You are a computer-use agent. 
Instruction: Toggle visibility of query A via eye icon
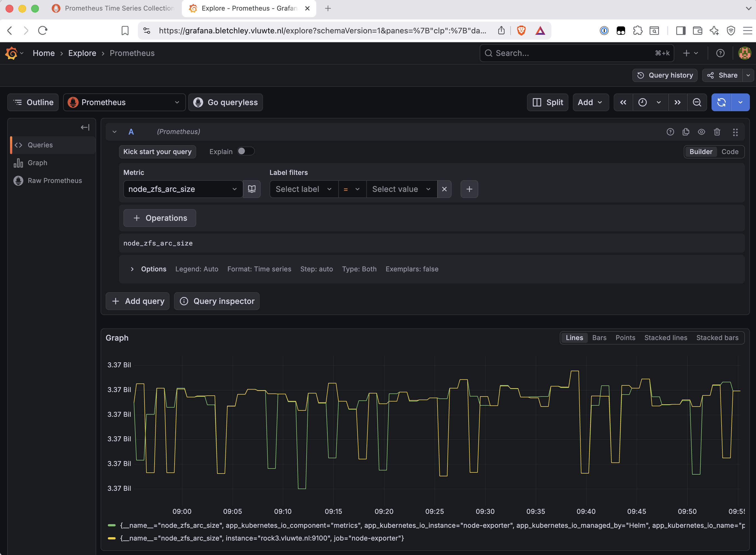(x=701, y=132)
